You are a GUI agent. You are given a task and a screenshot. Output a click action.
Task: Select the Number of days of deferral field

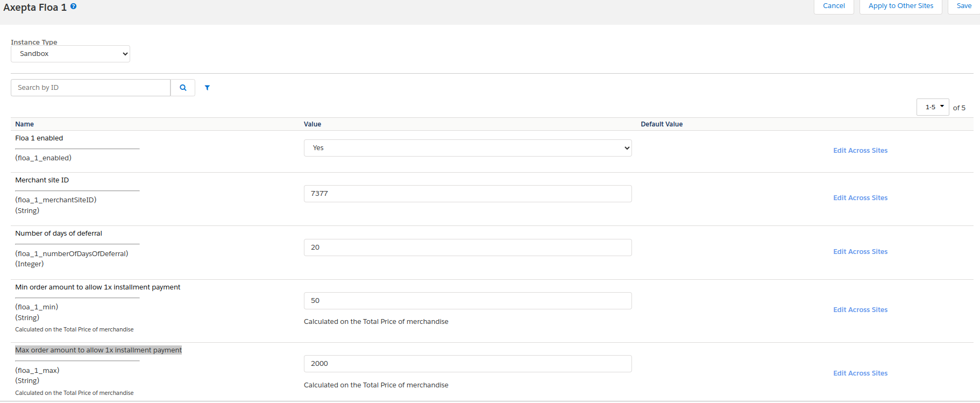coord(467,248)
